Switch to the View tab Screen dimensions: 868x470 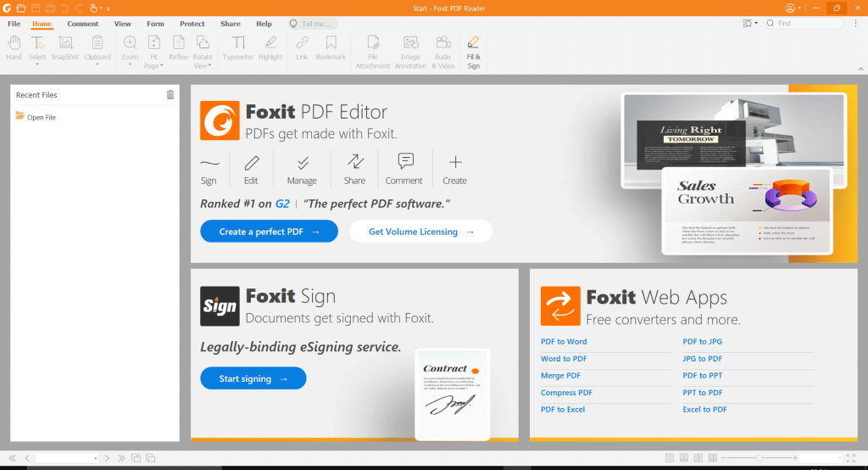[x=122, y=24]
